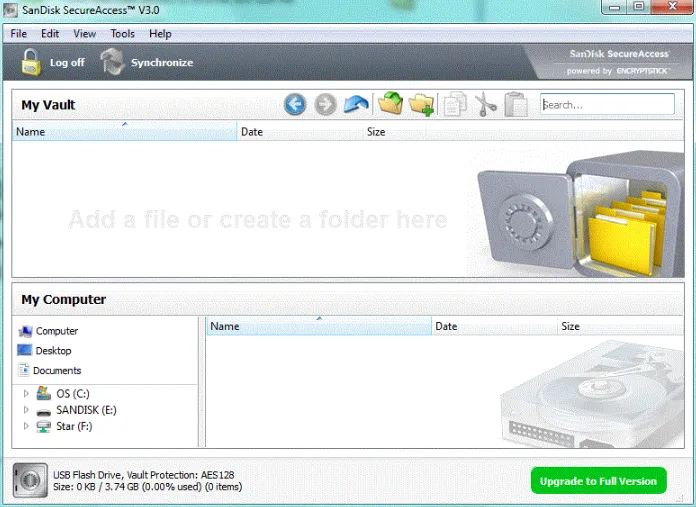This screenshot has width=696, height=507.
Task: Select the OS (C:) label
Action: 73,393
